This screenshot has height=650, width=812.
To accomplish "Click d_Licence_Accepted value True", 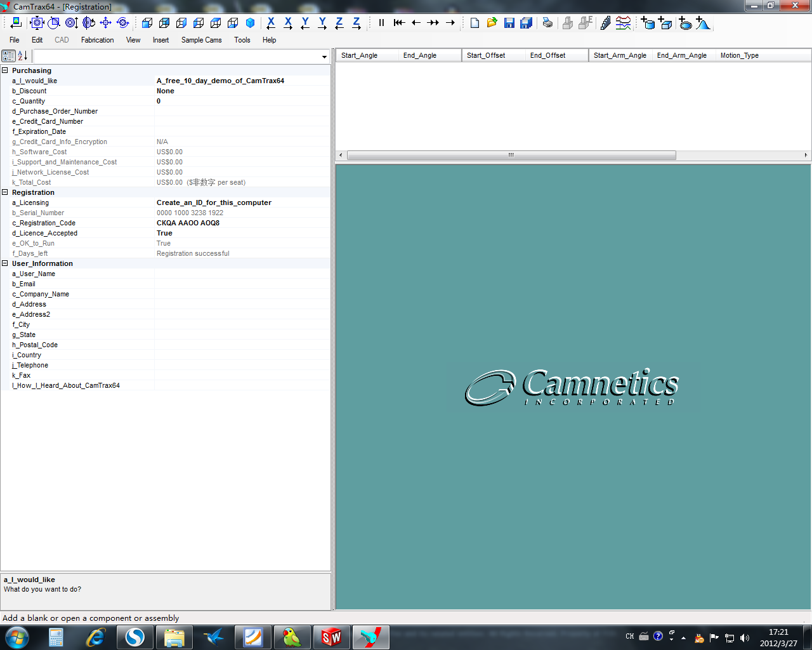I will 165,233.
